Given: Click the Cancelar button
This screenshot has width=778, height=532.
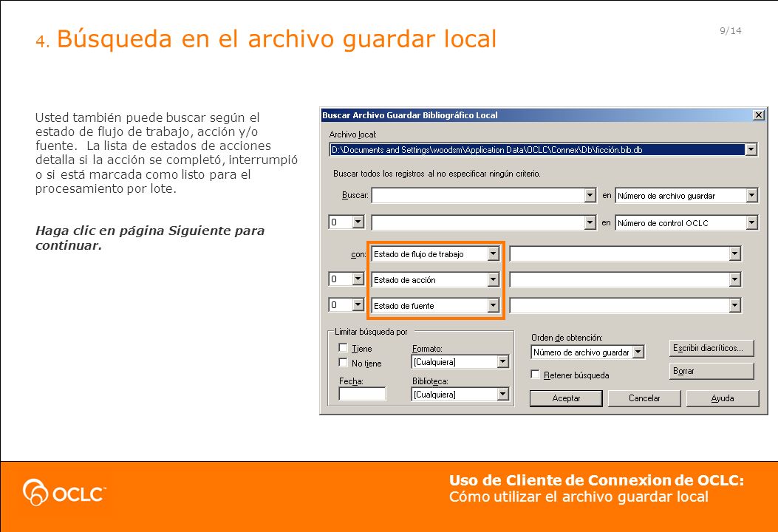Looking at the screenshot, I should [644, 398].
